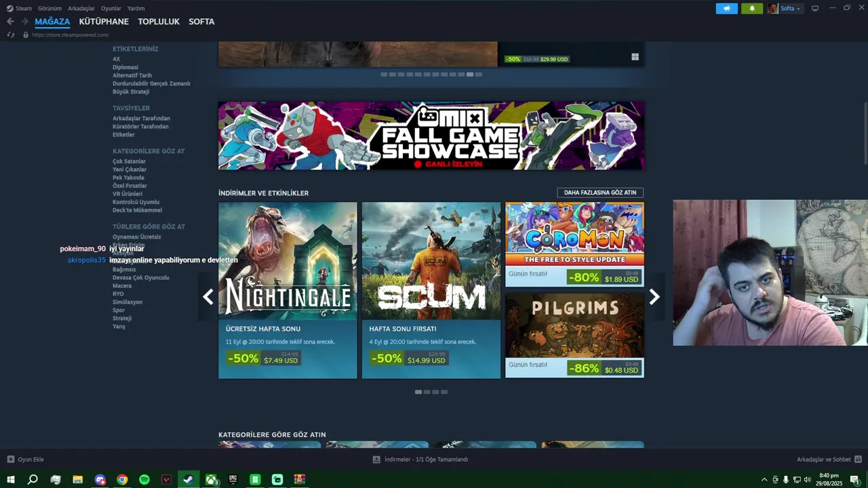Expand the Softa account dropdown
Image resolution: width=868 pixels, height=488 pixels.
(790, 8)
